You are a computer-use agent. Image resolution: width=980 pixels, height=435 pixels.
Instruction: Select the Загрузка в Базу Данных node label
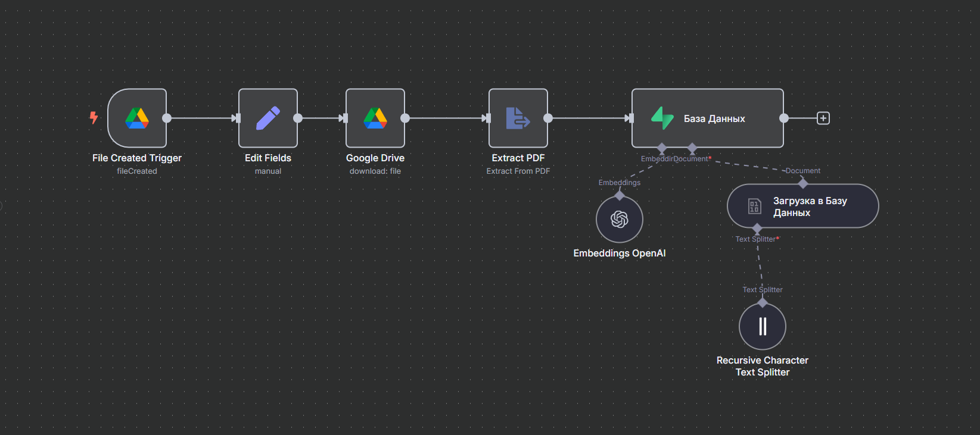pos(810,206)
